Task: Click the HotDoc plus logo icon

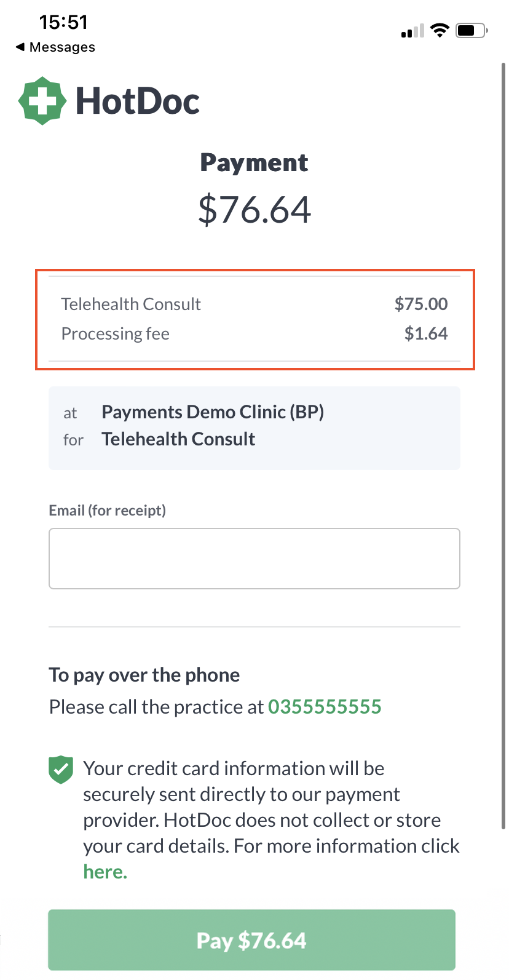Action: coord(41,100)
